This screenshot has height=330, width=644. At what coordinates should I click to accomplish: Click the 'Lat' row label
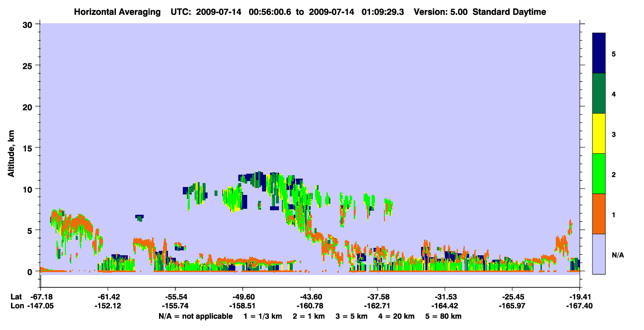(16, 297)
